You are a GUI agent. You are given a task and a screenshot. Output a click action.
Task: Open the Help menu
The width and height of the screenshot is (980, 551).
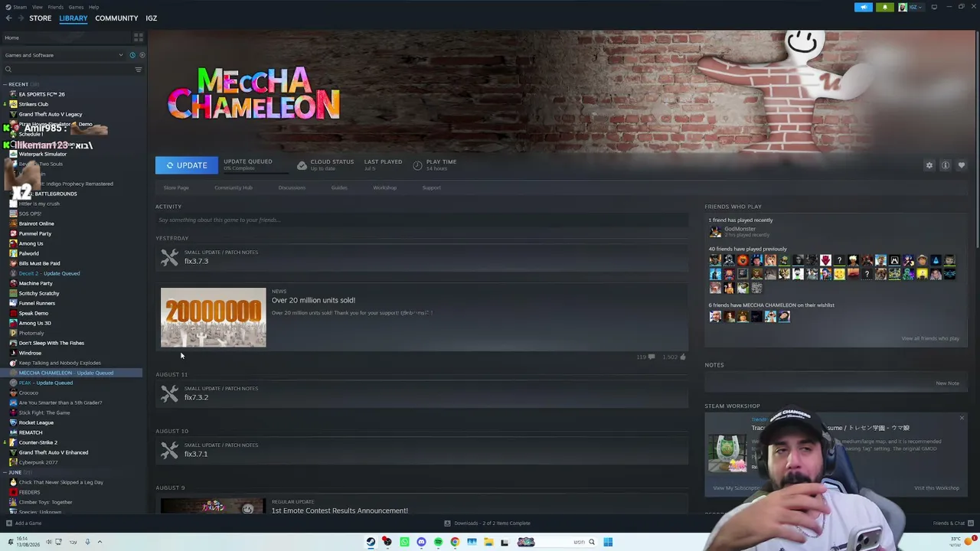93,7
